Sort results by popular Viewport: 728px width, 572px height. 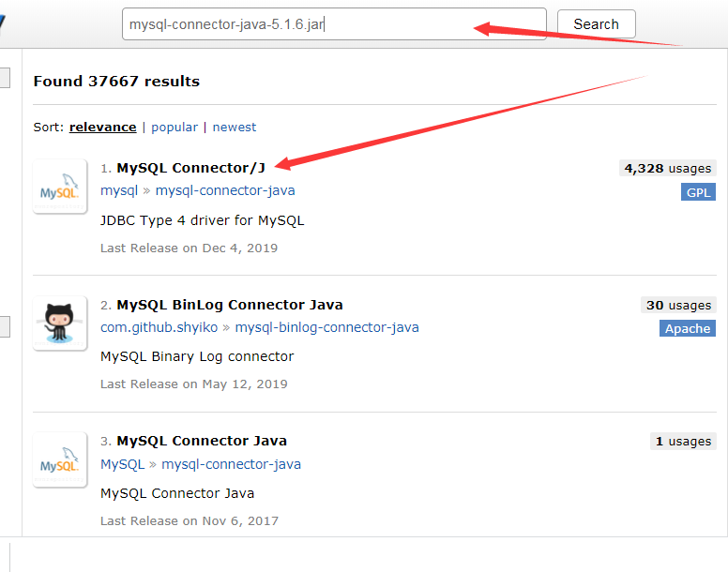pyautogui.click(x=174, y=128)
